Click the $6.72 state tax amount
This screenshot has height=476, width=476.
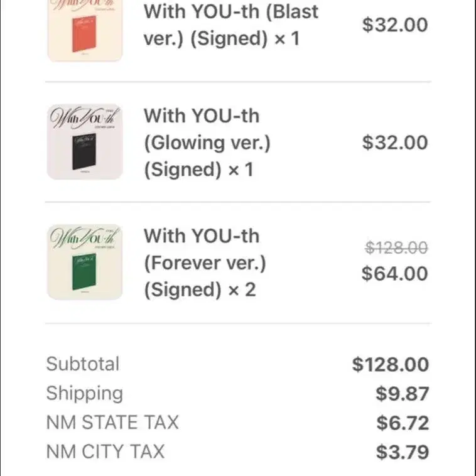tap(403, 423)
